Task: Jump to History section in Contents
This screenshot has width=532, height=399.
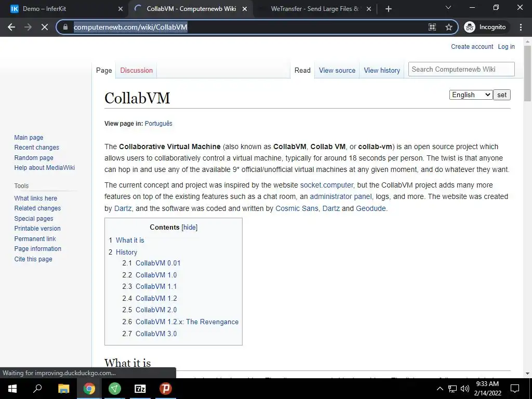Action: [x=127, y=252]
